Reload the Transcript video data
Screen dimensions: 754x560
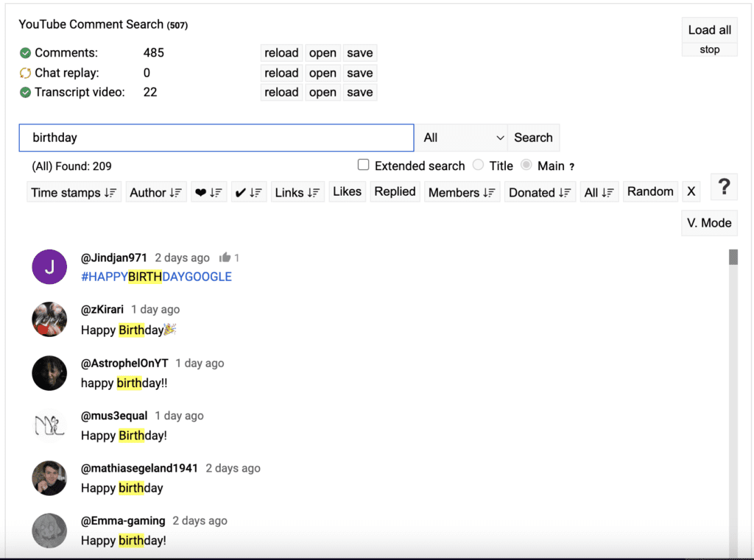pyautogui.click(x=281, y=92)
